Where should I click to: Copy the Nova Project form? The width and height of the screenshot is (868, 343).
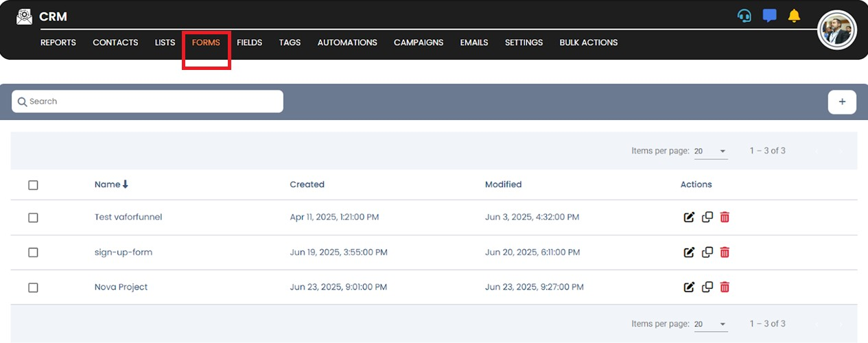[707, 287]
